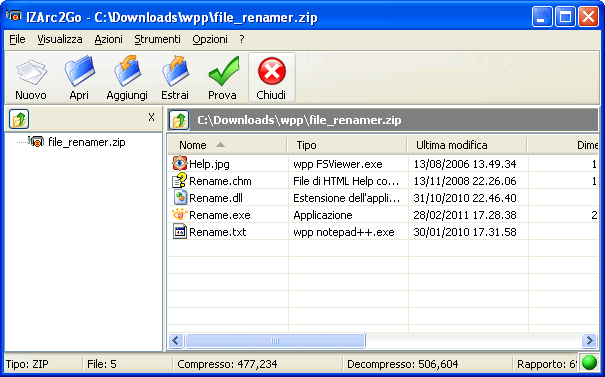
Task: Click the horizontal scrollbar right arrow
Action: [589, 340]
